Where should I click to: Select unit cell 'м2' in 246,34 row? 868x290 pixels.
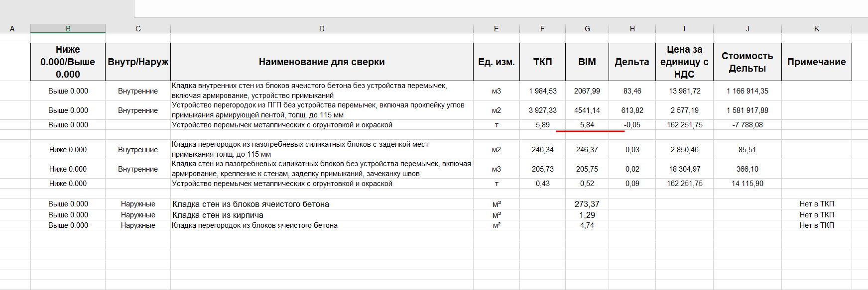click(x=496, y=150)
